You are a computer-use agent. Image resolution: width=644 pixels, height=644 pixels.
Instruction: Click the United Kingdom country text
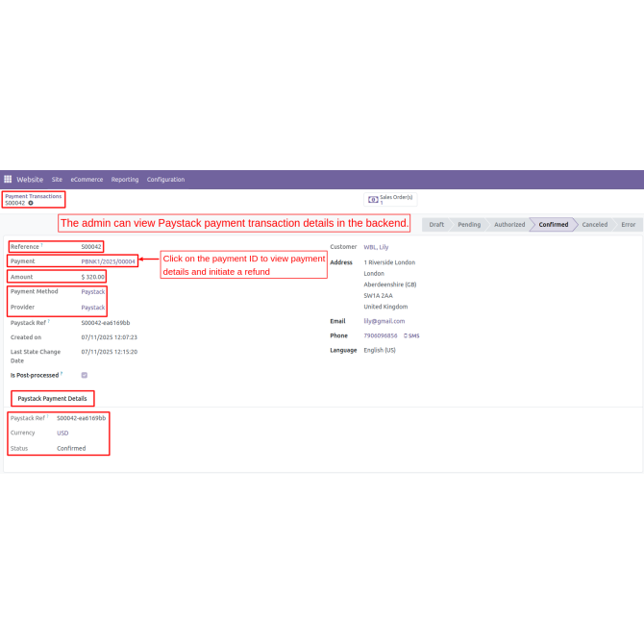pos(385,307)
